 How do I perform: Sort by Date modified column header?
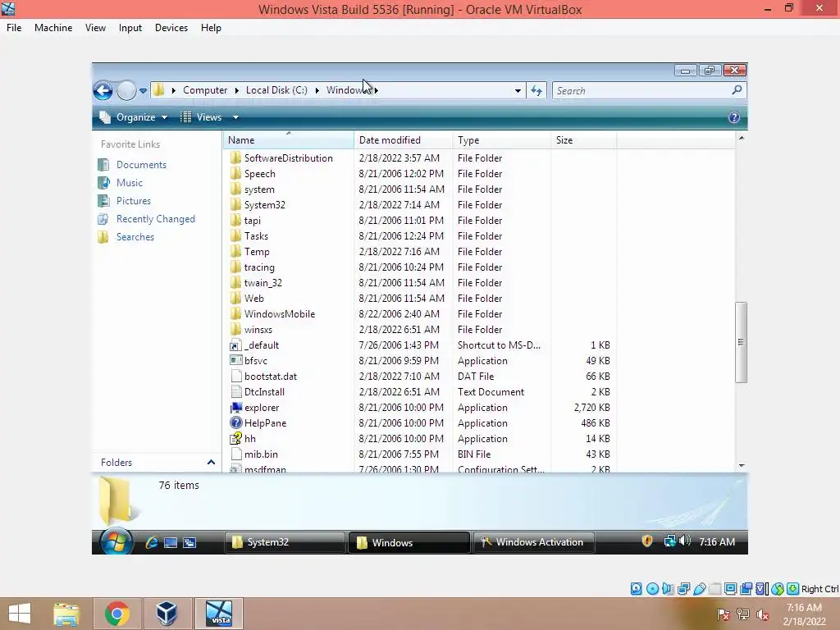(404, 139)
